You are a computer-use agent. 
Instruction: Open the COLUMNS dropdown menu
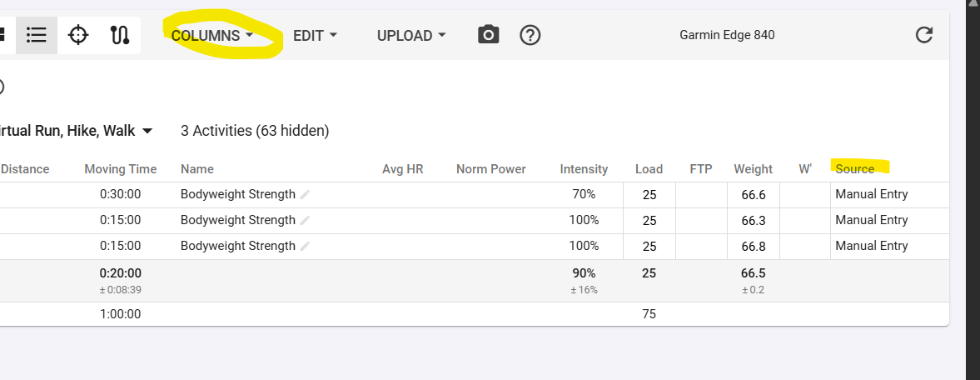(212, 36)
